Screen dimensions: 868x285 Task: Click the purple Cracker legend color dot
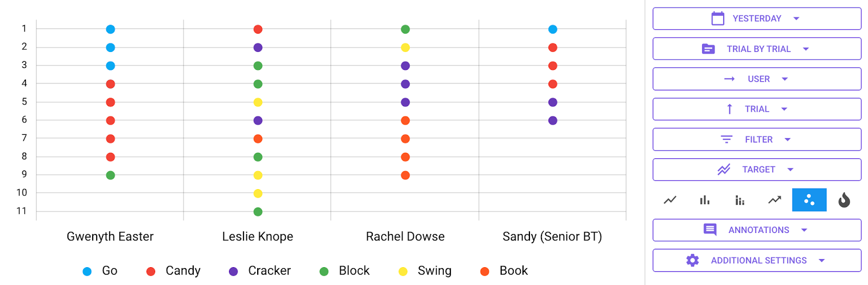(233, 271)
